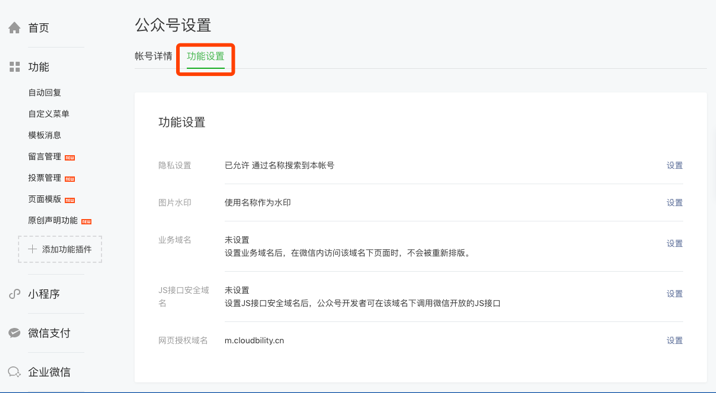Click the JS接口安全域名 row label
This screenshot has width=716, height=393.
point(184,297)
